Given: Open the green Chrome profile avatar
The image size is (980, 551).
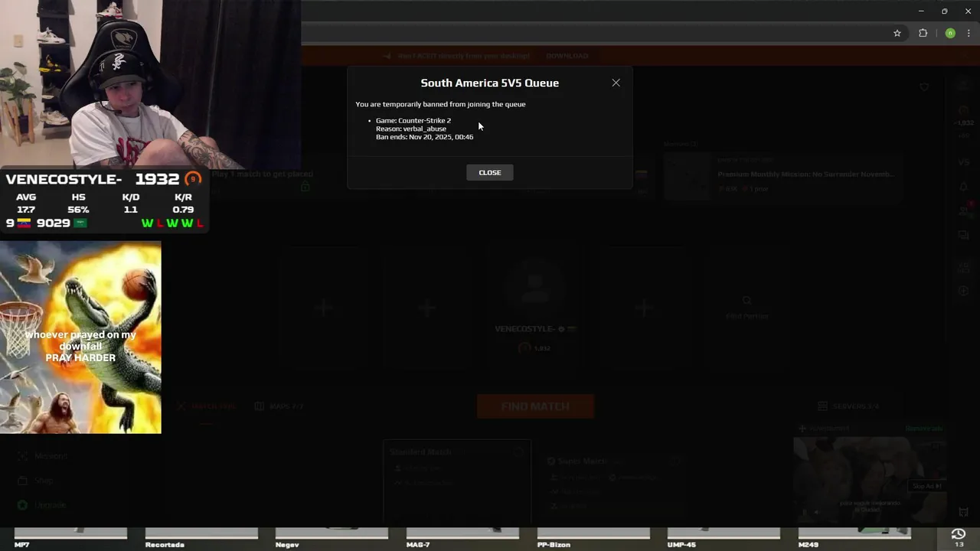Looking at the screenshot, I should pyautogui.click(x=950, y=33).
